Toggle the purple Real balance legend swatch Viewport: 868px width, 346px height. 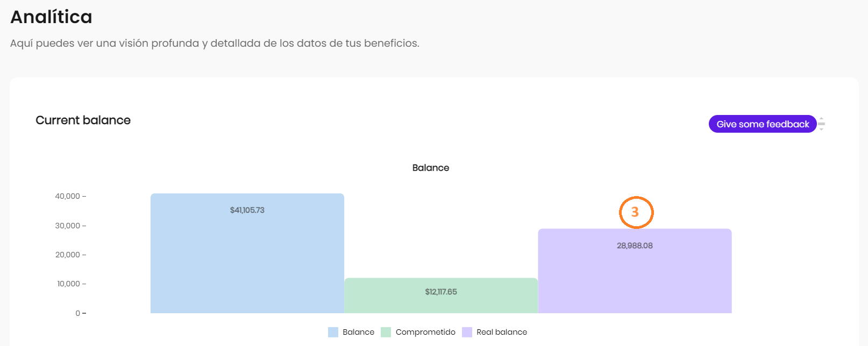tap(467, 332)
